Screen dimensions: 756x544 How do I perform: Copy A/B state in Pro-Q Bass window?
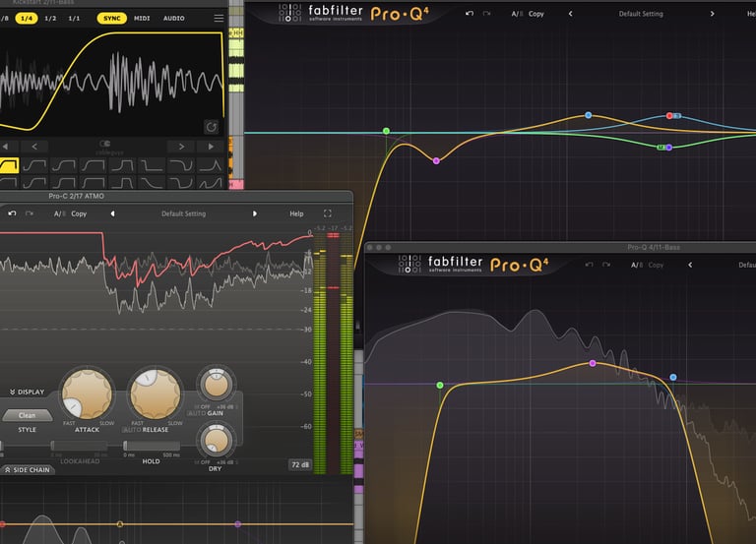[656, 265]
